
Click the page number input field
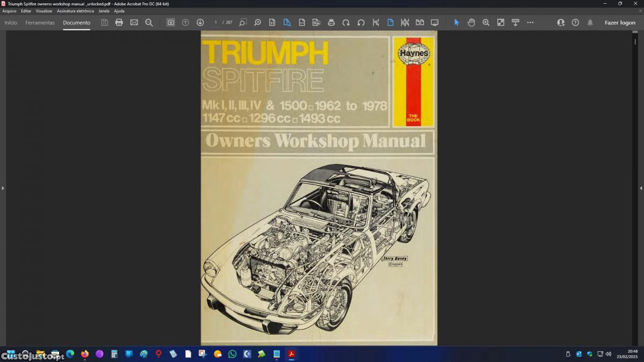click(x=216, y=23)
